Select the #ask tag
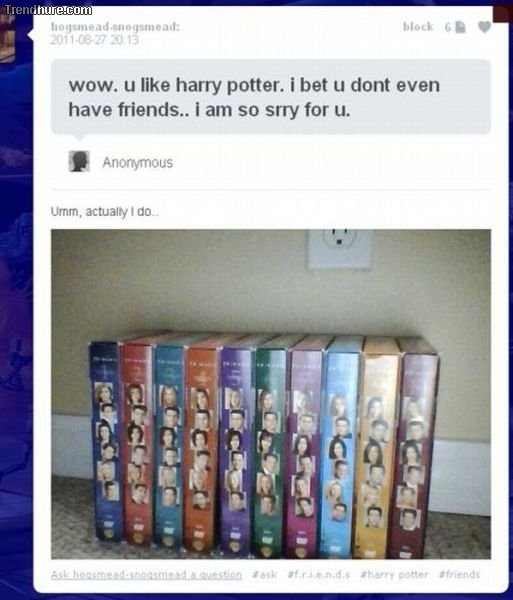Viewport: 513px width, 600px height. (x=265, y=575)
